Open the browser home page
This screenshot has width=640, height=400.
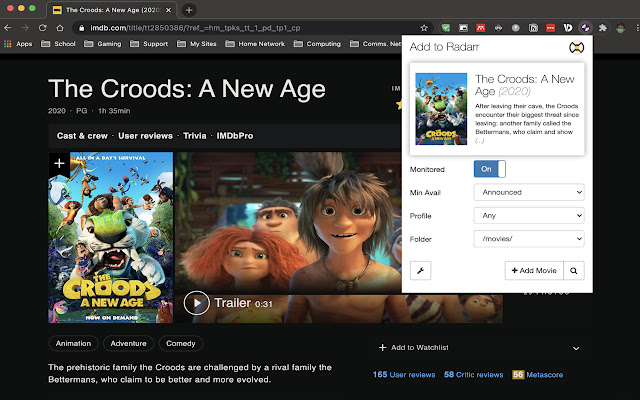click(x=60, y=28)
